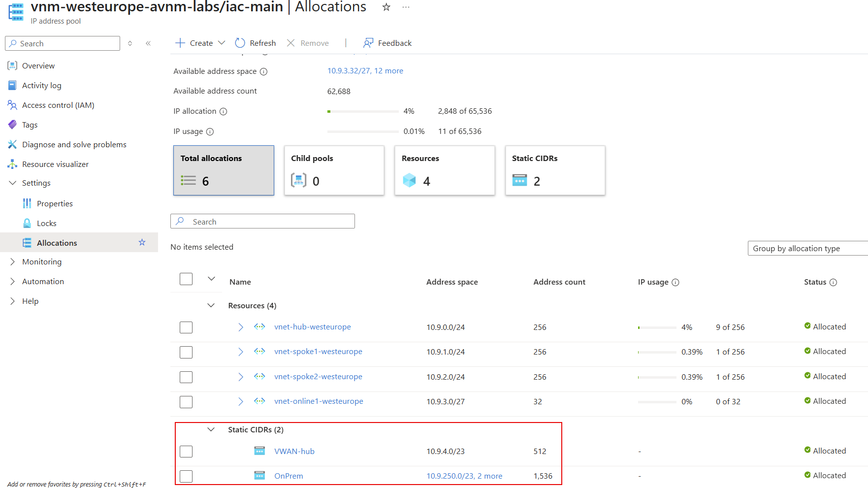Viewport: 868px width, 488px height.
Task: Open the Resource visualizer
Action: click(x=55, y=164)
